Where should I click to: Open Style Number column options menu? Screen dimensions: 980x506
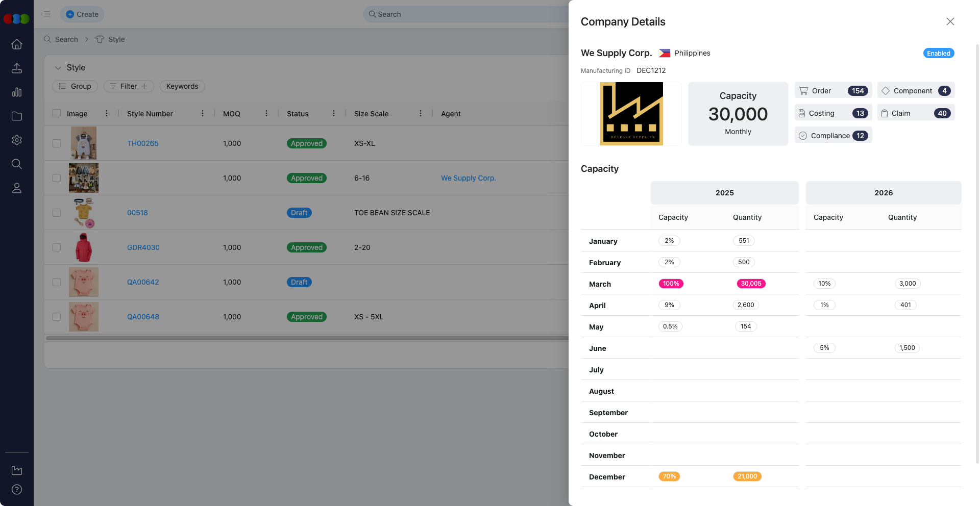203,114
